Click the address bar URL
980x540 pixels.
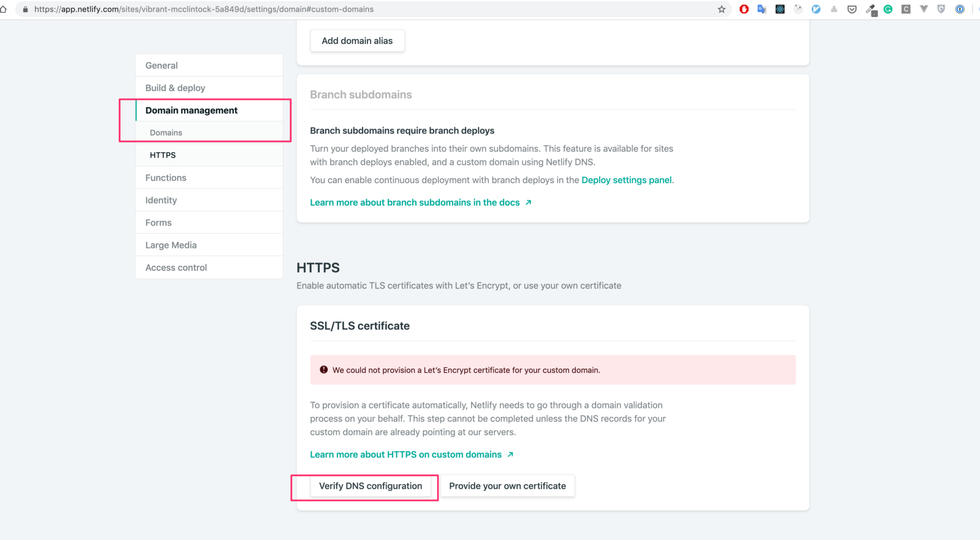[x=204, y=9]
